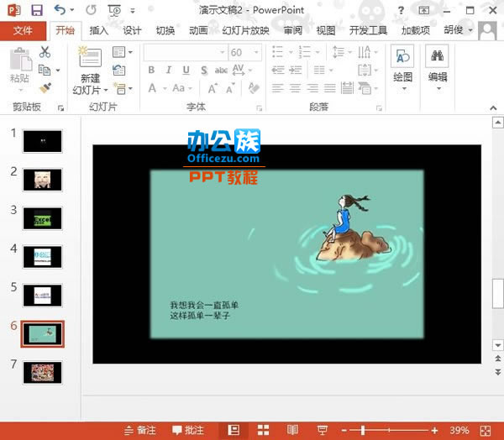Add a new slide using the 新建幻灯片 icon
This screenshot has width=504, height=440.
coord(90,58)
